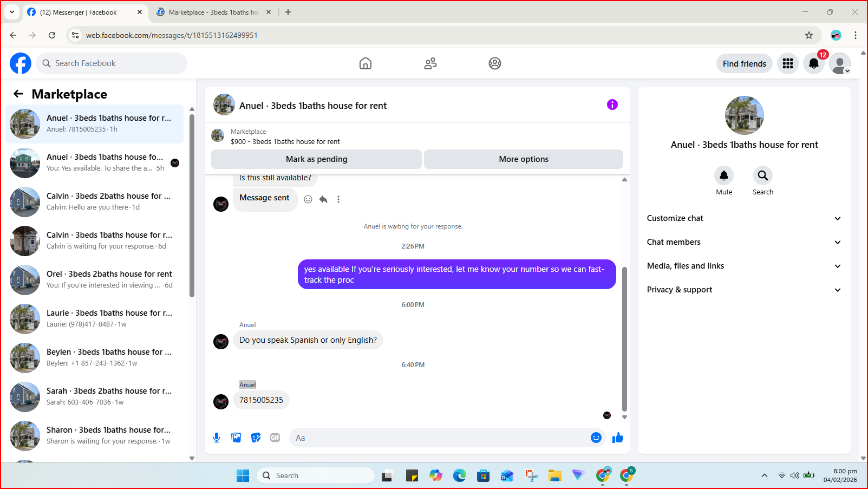Click More options button

point(524,159)
